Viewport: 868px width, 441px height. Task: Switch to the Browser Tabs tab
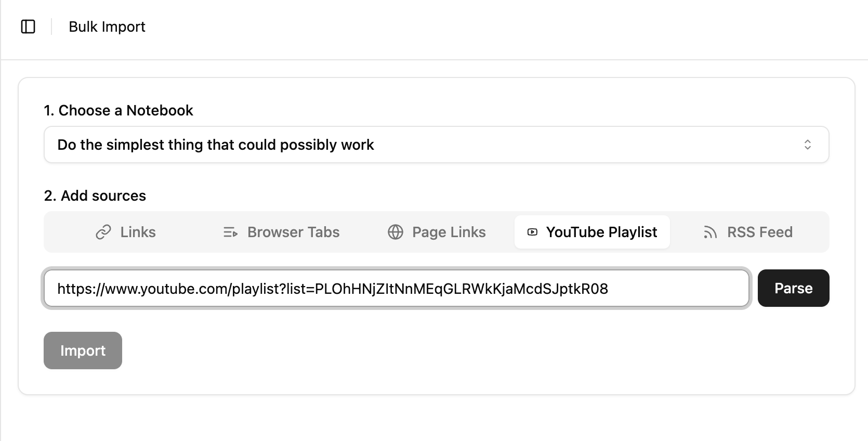pyautogui.click(x=281, y=232)
